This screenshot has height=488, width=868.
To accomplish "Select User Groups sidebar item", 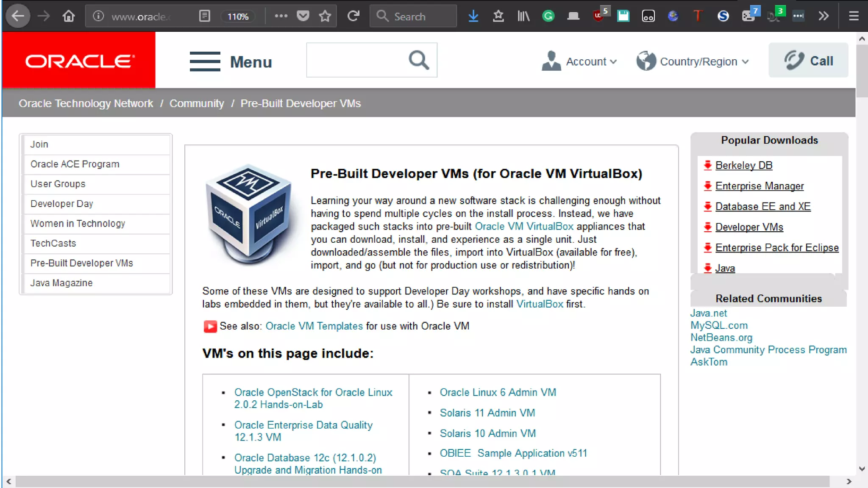I will tap(97, 184).
